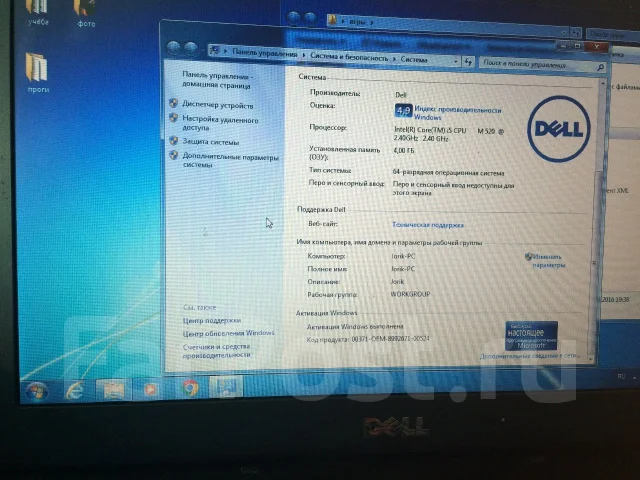Click the RU language indicator in the tray

[621, 376]
